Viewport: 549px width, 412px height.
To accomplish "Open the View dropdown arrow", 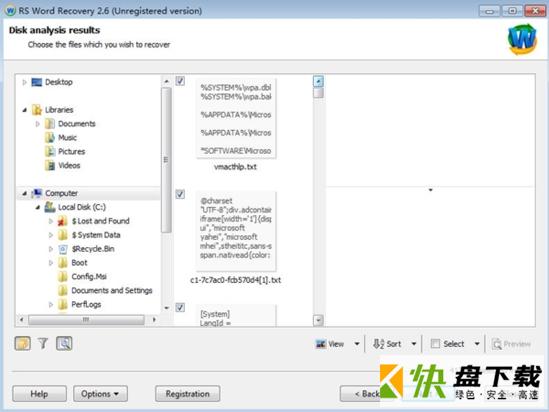I will [x=357, y=344].
